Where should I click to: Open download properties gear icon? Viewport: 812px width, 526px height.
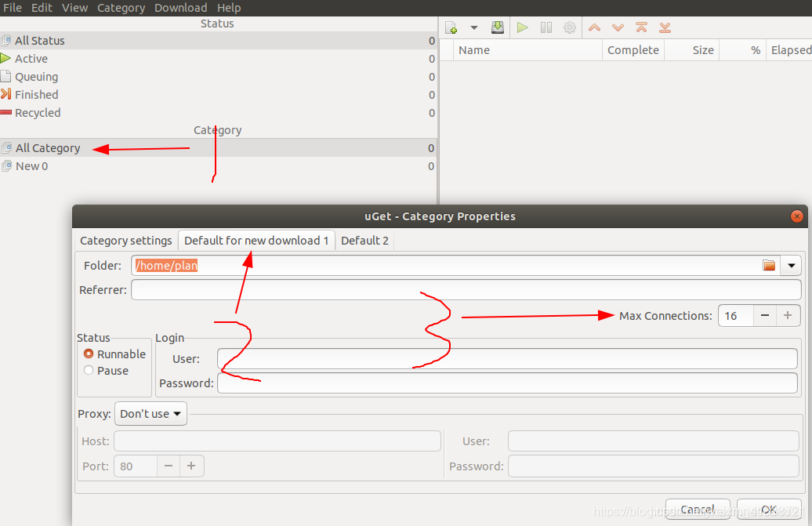coord(570,27)
